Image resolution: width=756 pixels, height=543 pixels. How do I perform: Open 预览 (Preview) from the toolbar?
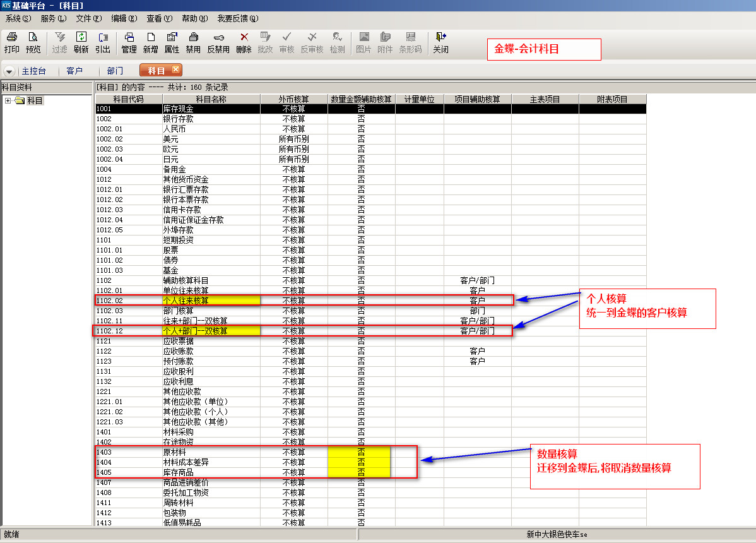[x=33, y=42]
